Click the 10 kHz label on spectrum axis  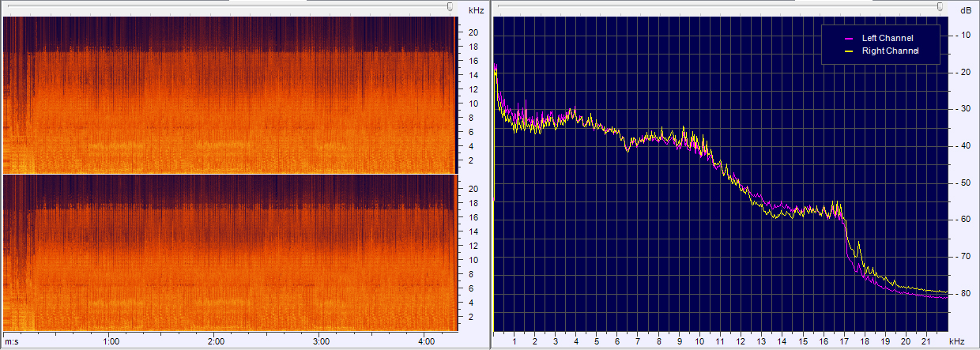tap(700, 341)
